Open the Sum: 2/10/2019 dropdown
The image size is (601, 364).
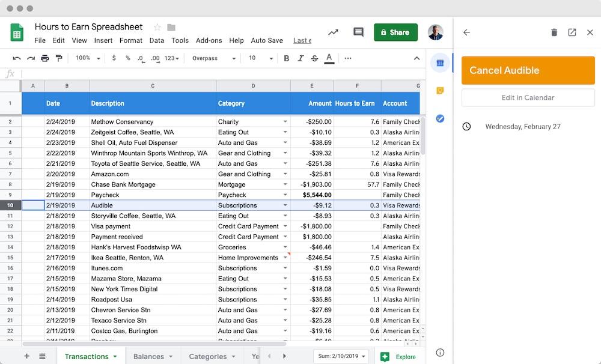click(341, 356)
